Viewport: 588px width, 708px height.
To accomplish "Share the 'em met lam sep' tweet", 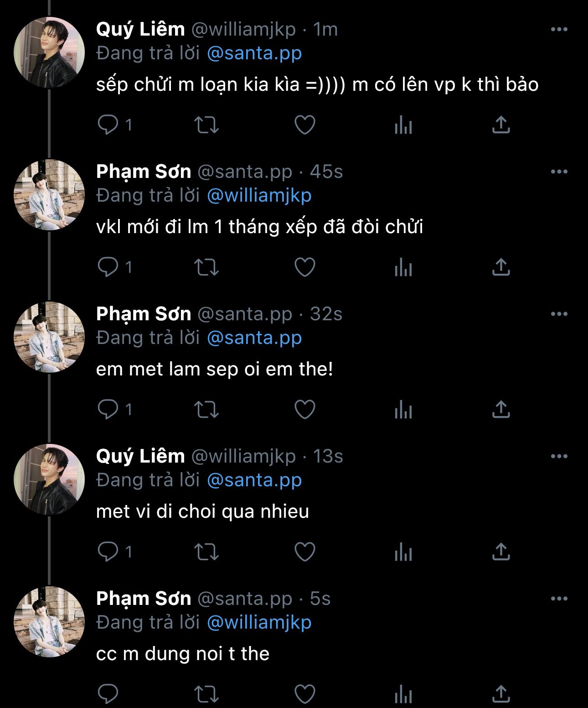I will coord(500,409).
